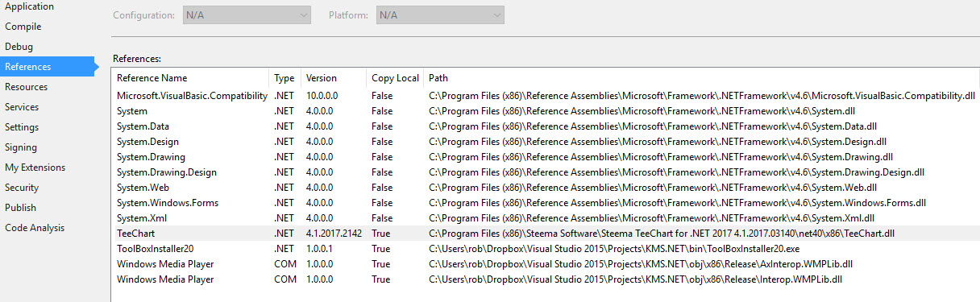Sort by Path column header

point(701,78)
